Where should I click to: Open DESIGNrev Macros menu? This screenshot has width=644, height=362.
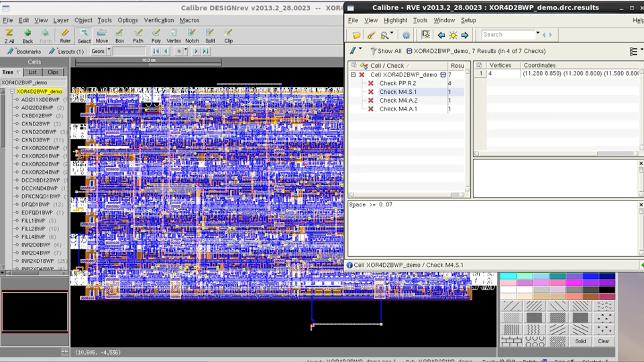click(x=189, y=20)
